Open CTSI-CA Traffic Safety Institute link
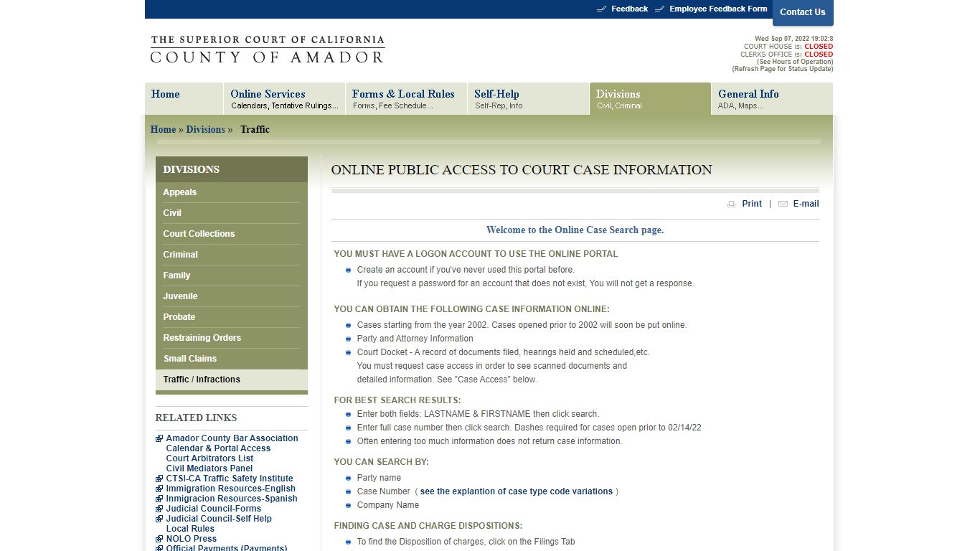Screen dimensions: 980x551 click(x=230, y=479)
